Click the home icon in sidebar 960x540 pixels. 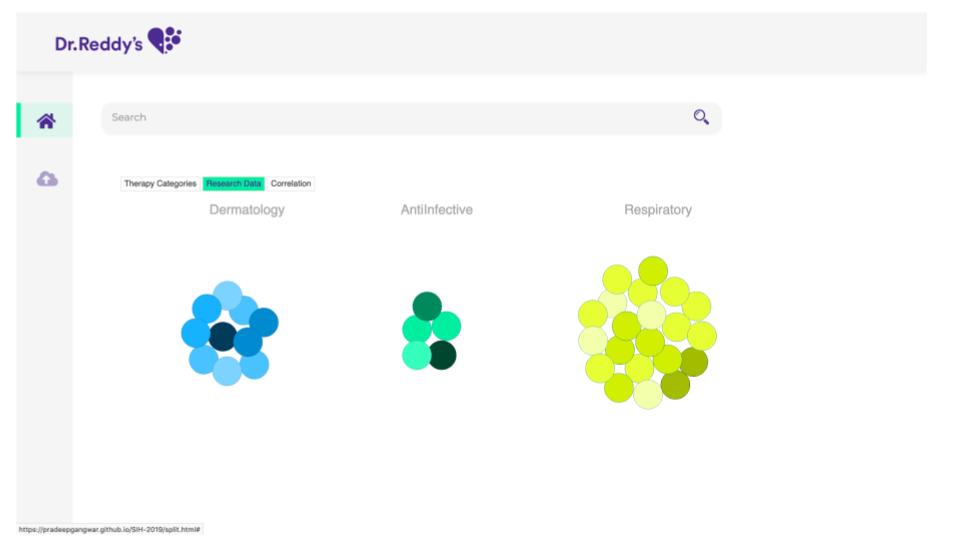(45, 121)
